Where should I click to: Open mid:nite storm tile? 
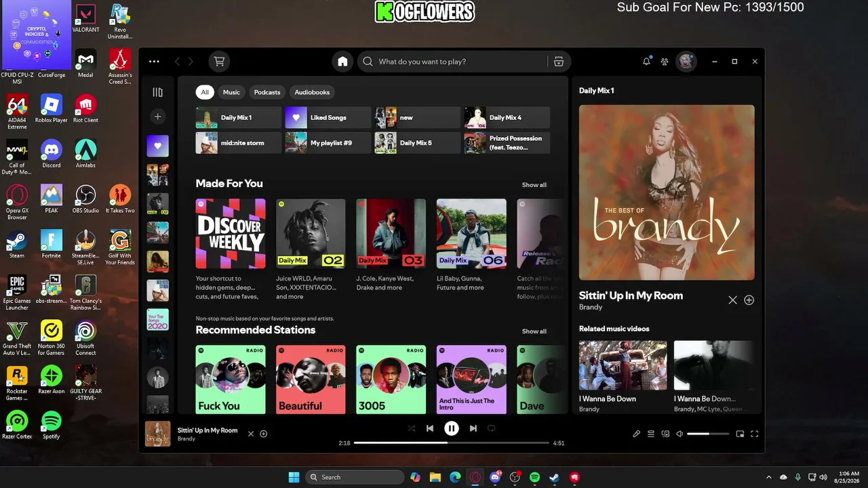pyautogui.click(x=239, y=142)
